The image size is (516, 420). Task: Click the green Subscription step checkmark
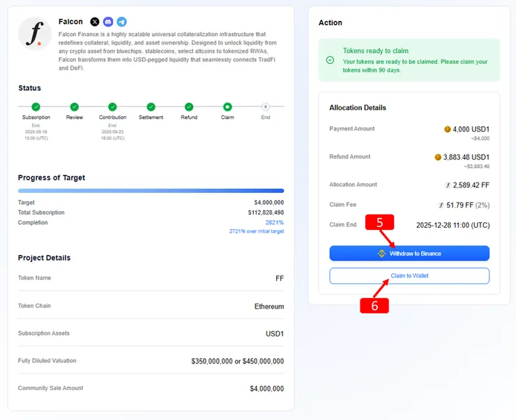36,107
